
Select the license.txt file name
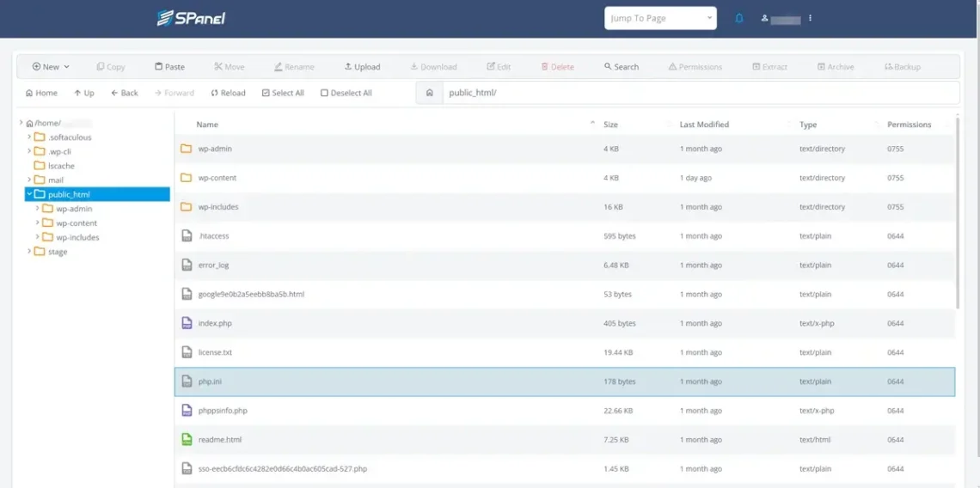click(x=215, y=352)
